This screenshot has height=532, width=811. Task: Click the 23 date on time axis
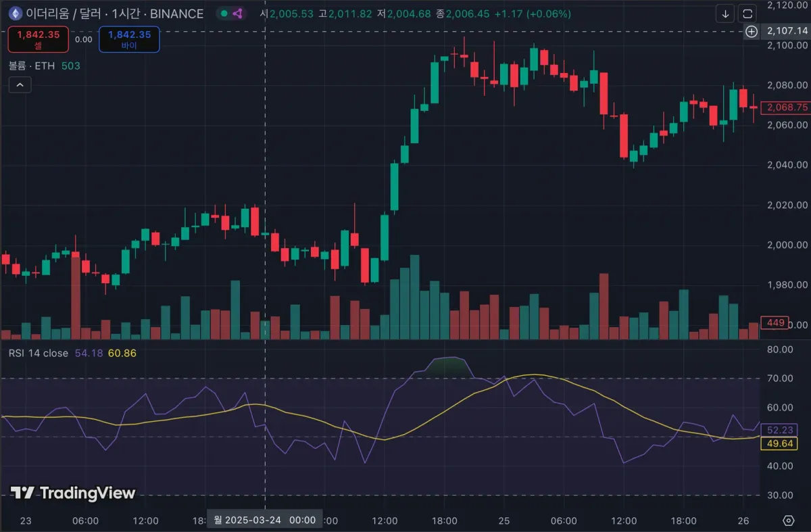point(26,521)
